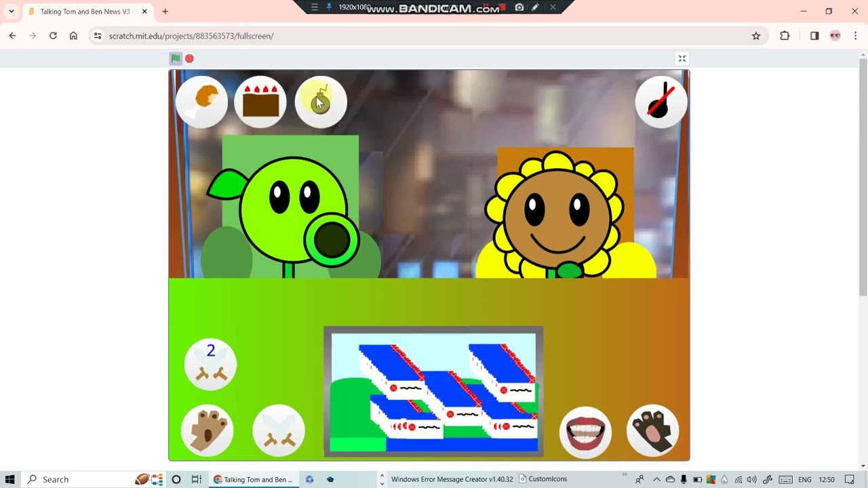The image size is (868, 488).
Task: Show hidden system tray icons
Action: pyautogui.click(x=656, y=479)
